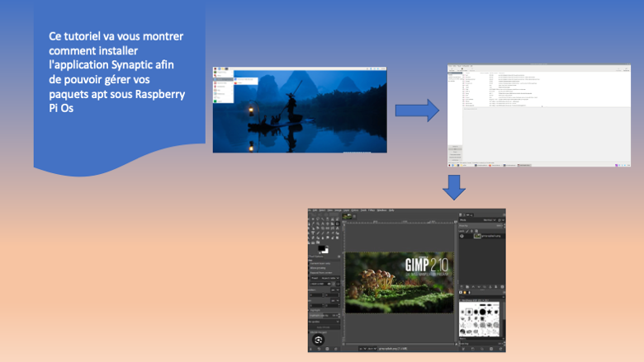Image resolution: width=644 pixels, height=362 pixels.
Task: Click the GIMP layer thumbnail in Layers panel
Action: [476, 235]
